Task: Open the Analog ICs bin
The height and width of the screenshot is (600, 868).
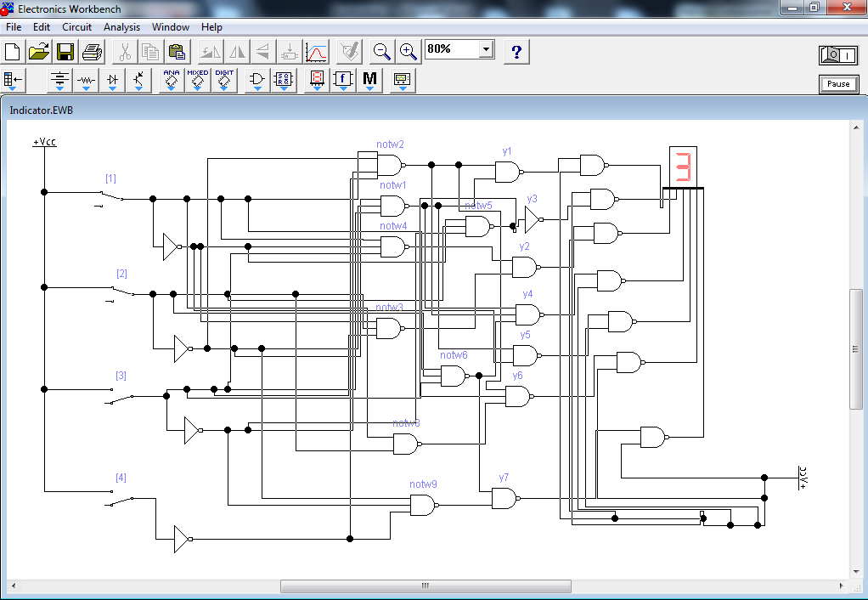Action: [171, 81]
